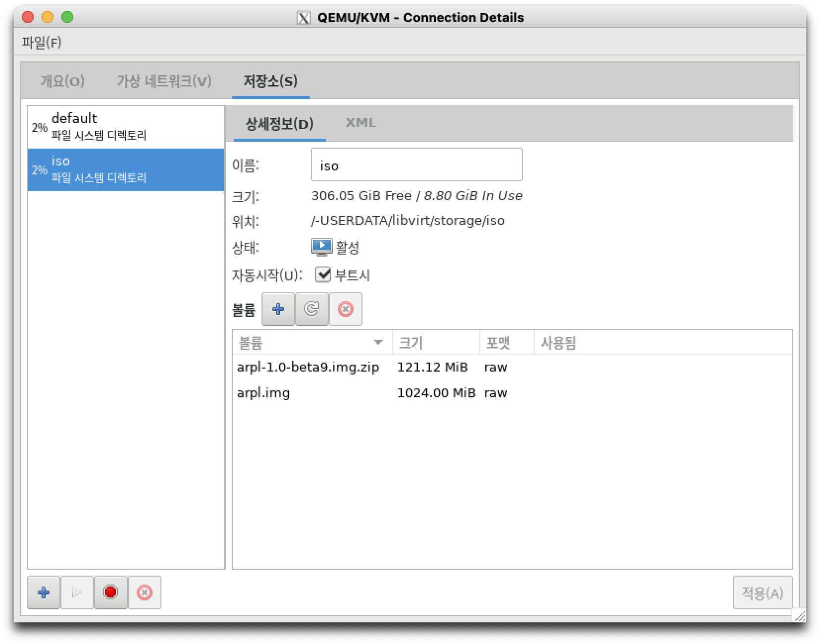Toggle the autostart on boot checkbox
The height and width of the screenshot is (644, 820).
click(x=323, y=274)
